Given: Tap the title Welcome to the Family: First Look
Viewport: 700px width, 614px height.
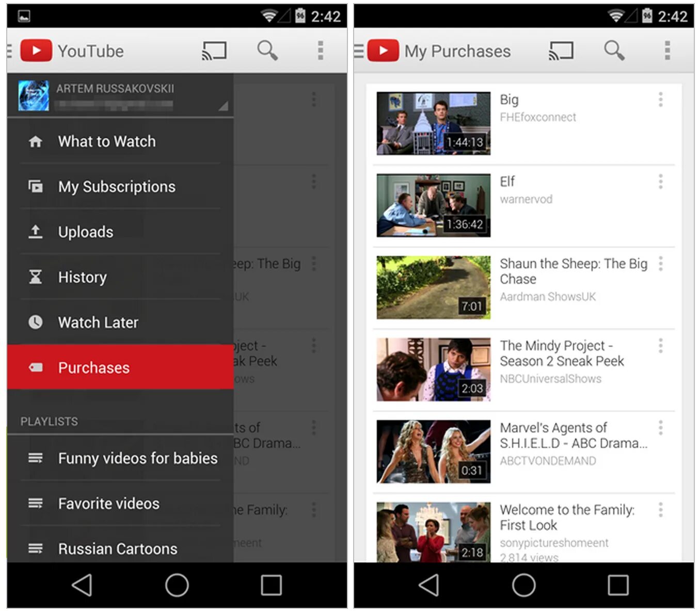Looking at the screenshot, I should [x=567, y=518].
